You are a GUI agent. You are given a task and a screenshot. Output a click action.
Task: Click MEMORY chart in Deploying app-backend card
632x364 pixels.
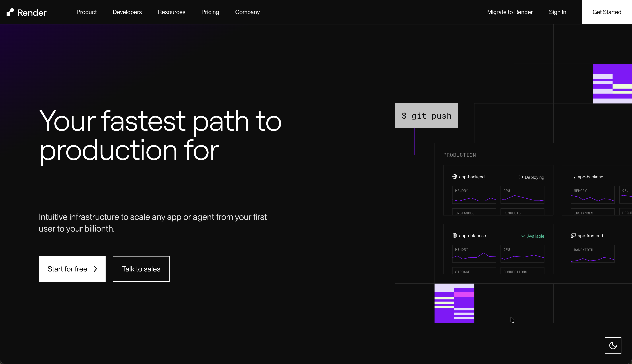coord(474,195)
